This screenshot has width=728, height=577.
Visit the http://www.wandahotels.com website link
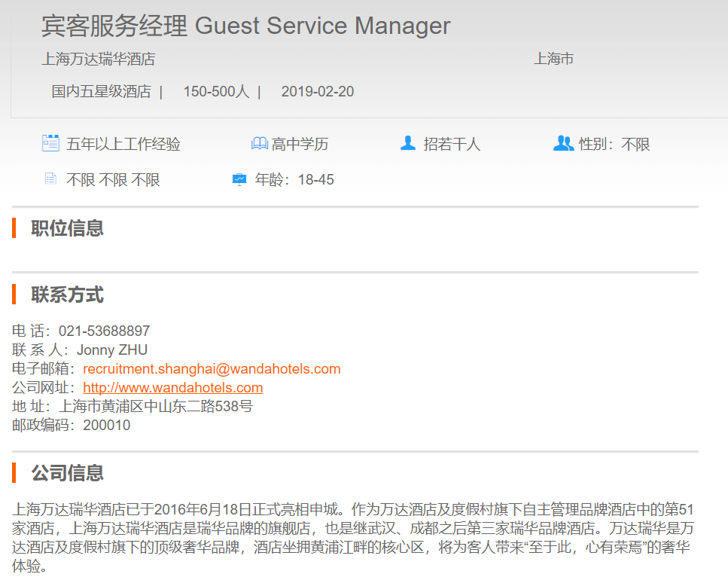173,388
